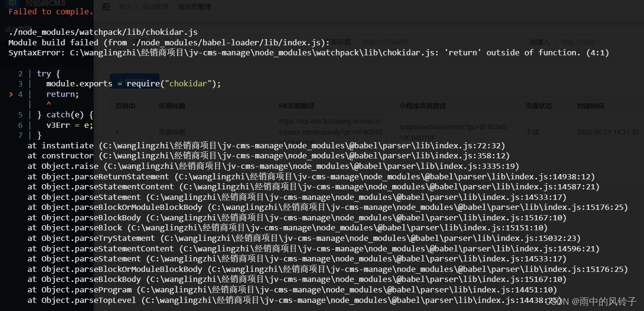Click the 下线 status cell

tap(532, 132)
